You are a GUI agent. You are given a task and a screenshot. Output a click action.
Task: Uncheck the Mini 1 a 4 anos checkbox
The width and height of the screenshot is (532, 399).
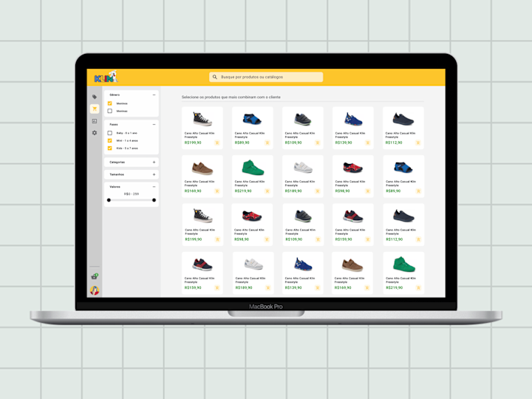109,140
